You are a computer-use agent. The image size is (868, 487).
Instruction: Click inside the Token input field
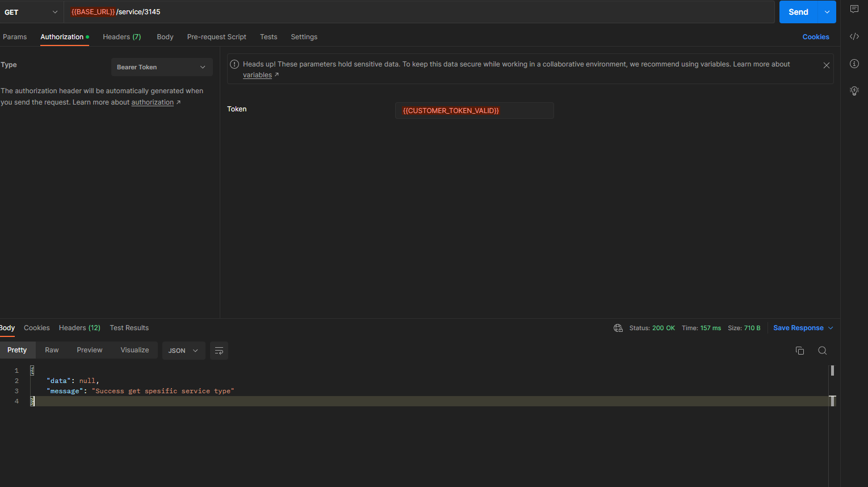(474, 110)
